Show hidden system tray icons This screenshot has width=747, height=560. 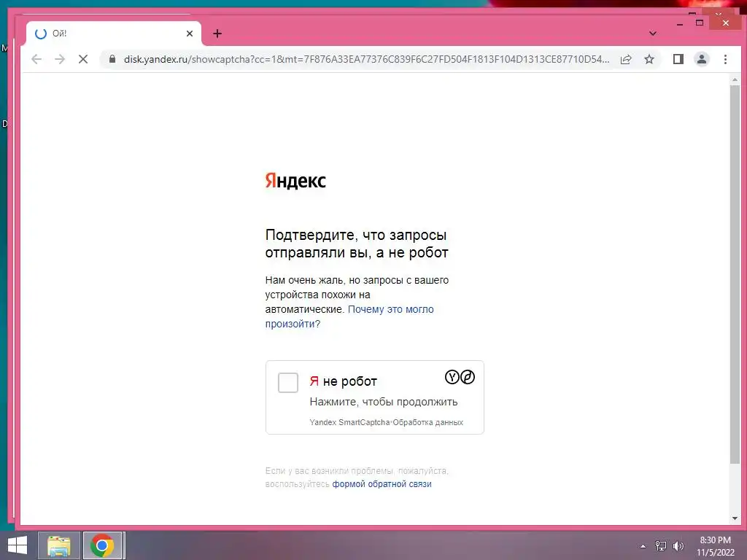(x=643, y=546)
